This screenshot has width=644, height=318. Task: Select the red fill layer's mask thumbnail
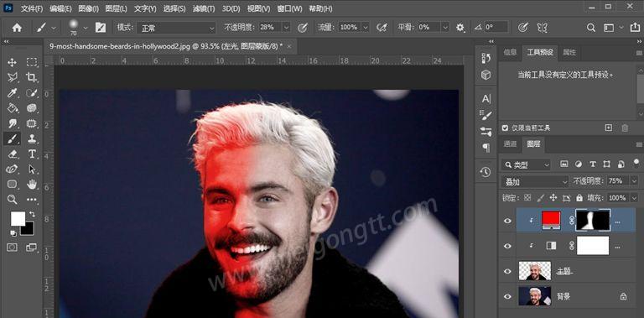click(x=593, y=220)
